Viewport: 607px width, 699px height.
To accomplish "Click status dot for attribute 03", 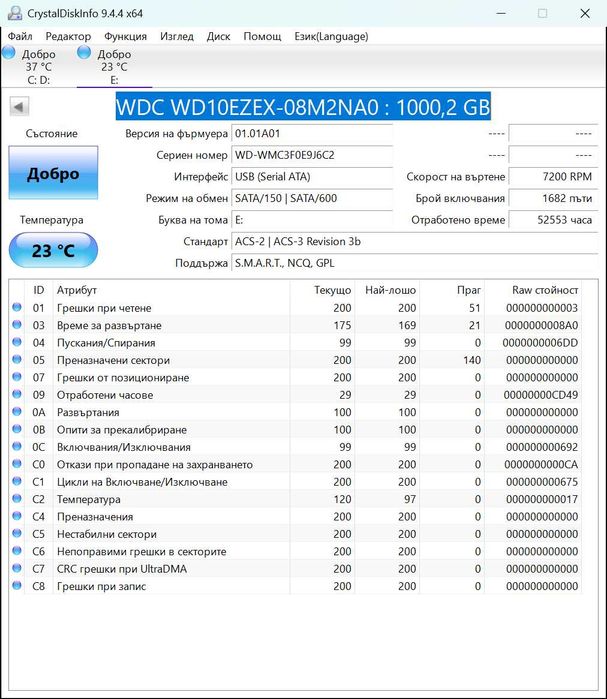I will click(x=17, y=325).
